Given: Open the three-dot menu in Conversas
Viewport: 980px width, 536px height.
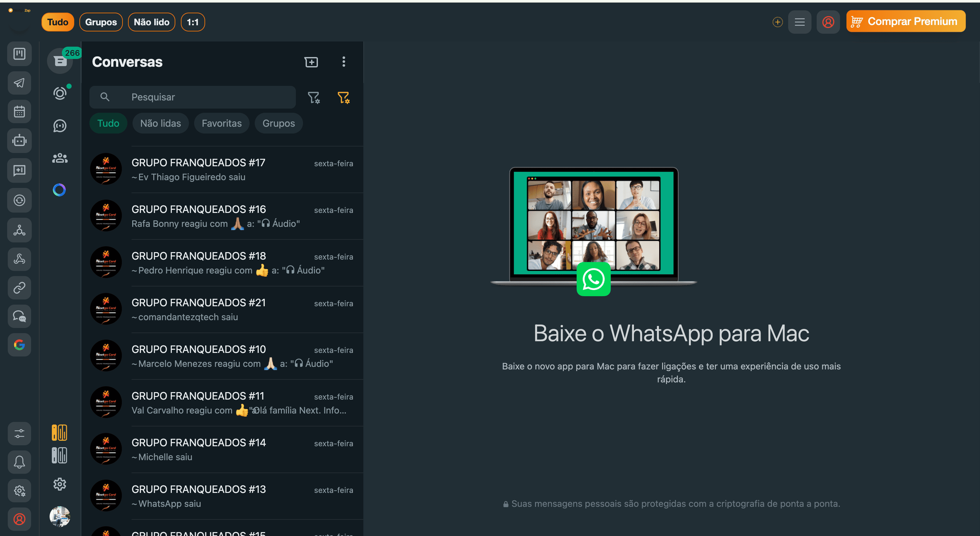Looking at the screenshot, I should (344, 62).
